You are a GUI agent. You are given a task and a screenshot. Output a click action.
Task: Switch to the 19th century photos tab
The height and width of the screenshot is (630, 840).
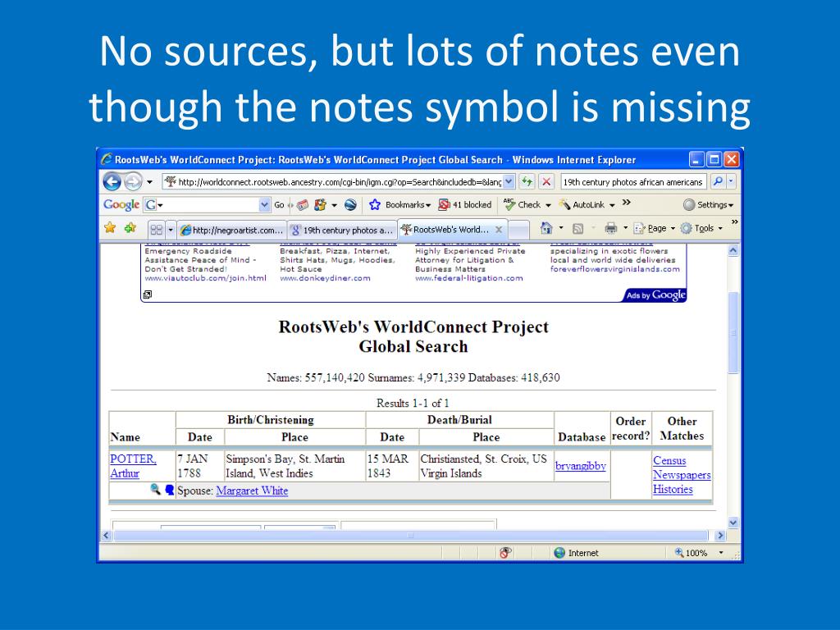pos(342,231)
